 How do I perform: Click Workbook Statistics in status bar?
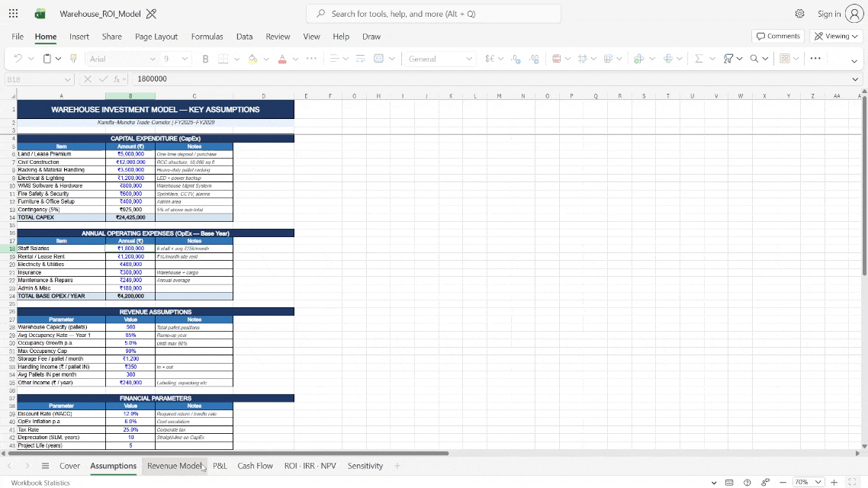click(40, 483)
